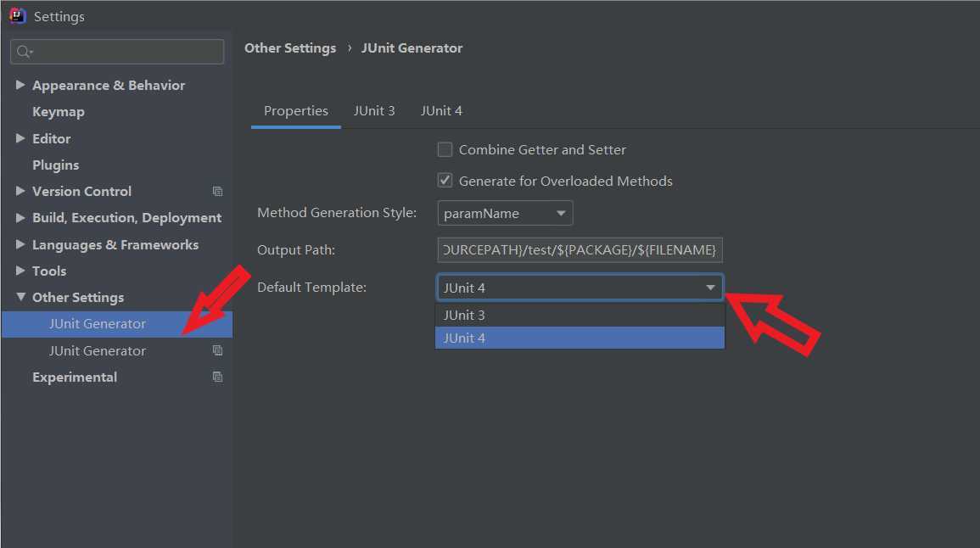Select the highlighted JUnit Generator entry

pos(117,324)
